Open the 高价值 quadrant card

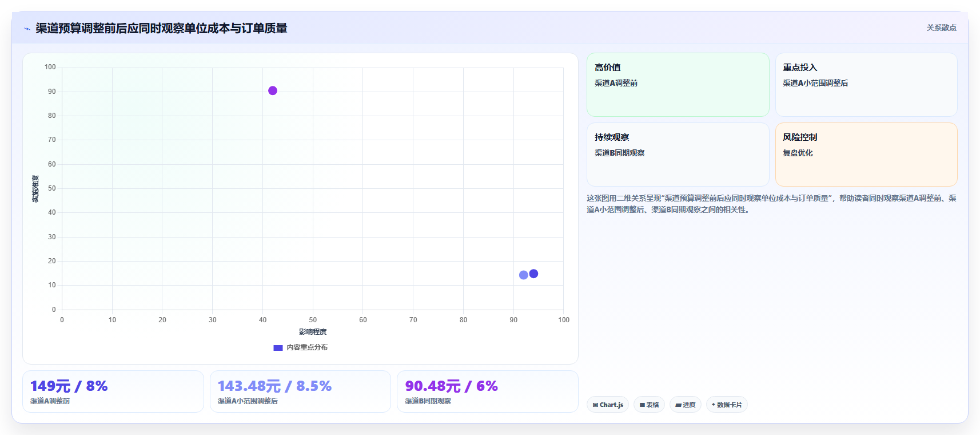[678, 85]
